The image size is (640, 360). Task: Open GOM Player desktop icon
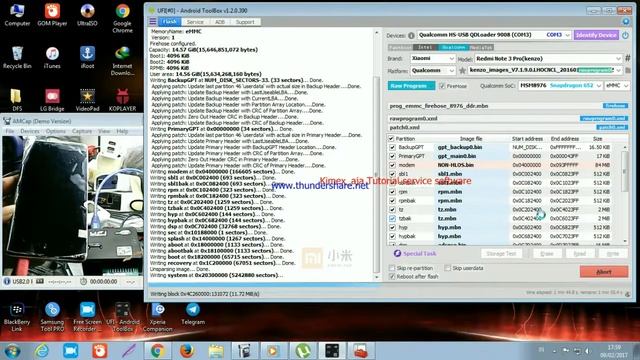(52, 15)
